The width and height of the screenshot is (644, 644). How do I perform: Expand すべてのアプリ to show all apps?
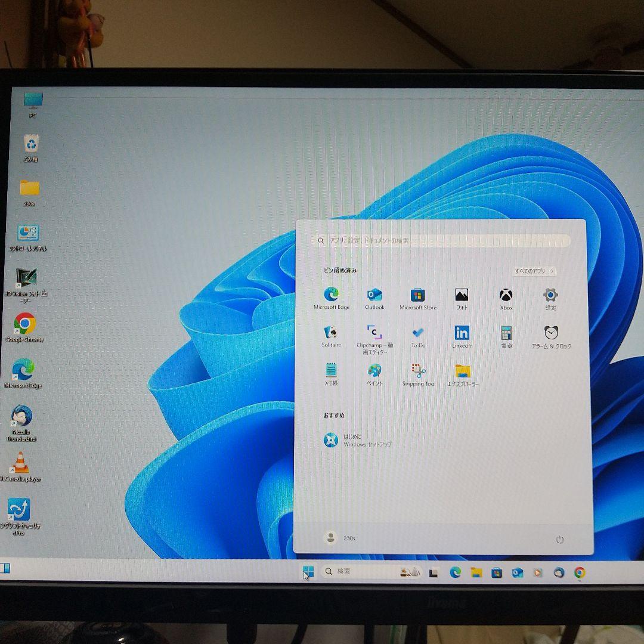(535, 271)
